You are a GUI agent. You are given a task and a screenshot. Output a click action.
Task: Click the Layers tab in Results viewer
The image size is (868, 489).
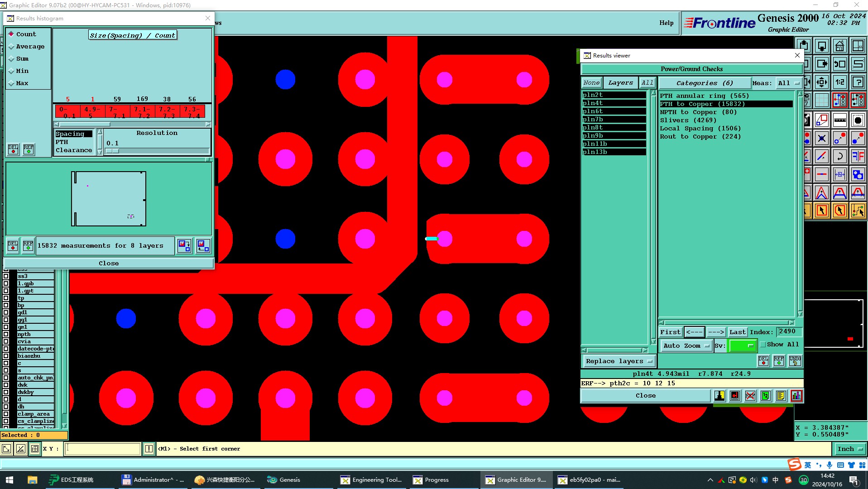click(620, 83)
